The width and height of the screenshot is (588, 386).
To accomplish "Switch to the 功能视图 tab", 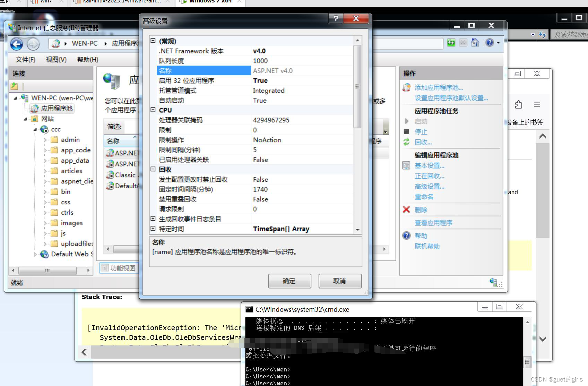I will [119, 268].
